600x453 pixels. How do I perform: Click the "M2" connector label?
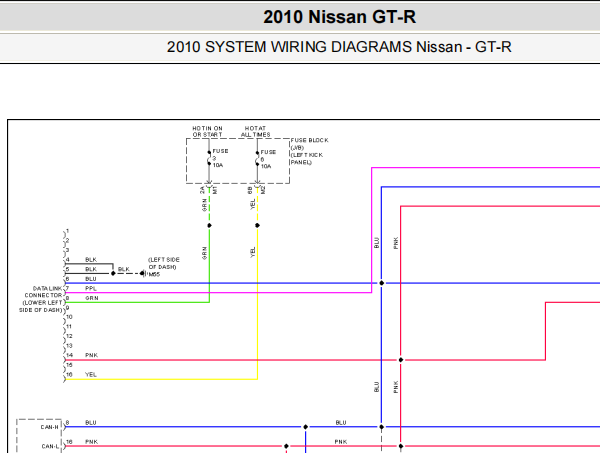263,190
